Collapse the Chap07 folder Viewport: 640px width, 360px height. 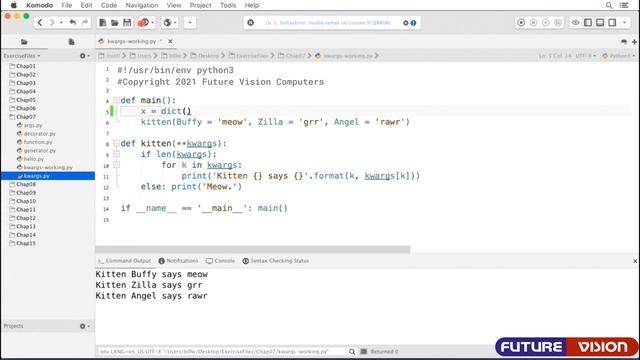pyautogui.click(x=26, y=117)
